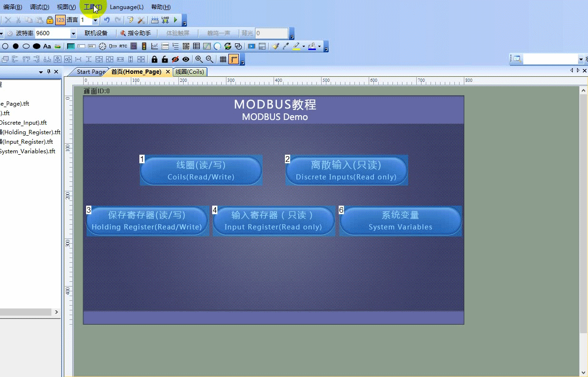
Task: Open the Language(L) menu
Action: 127,7
